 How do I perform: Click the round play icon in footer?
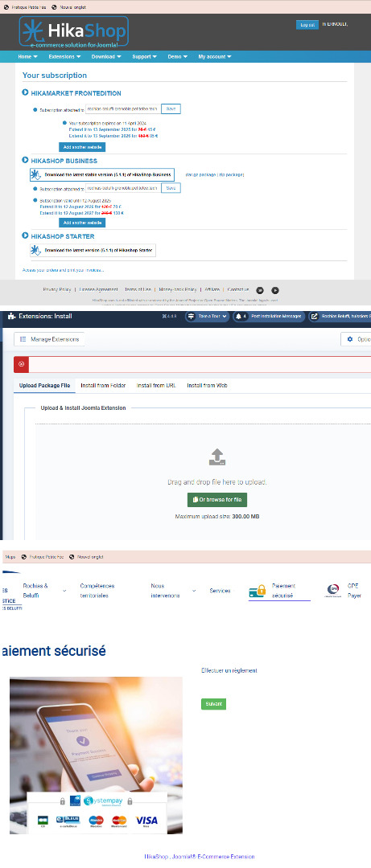tap(275, 290)
